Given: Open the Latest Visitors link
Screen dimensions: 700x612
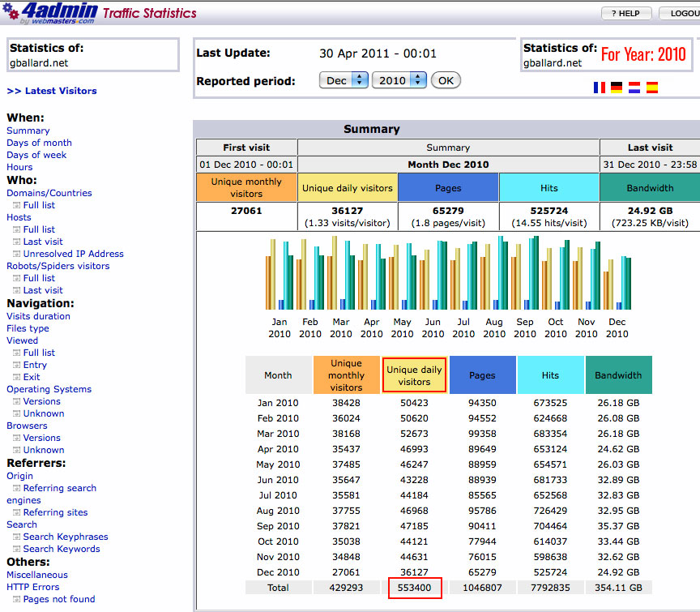Looking at the screenshot, I should (x=52, y=91).
